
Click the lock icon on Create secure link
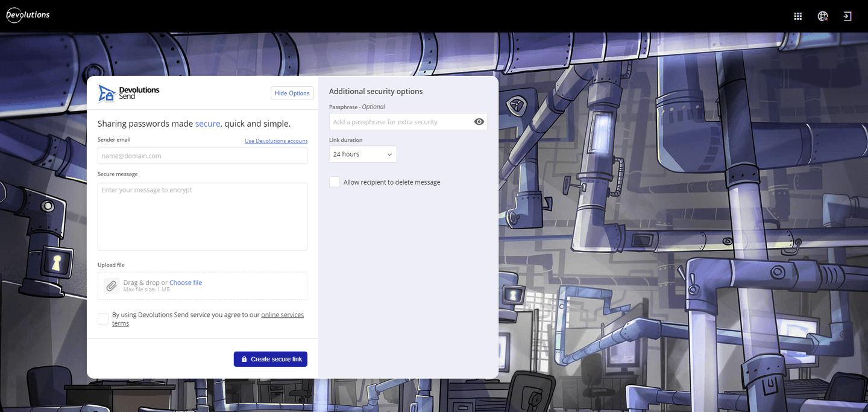(x=244, y=360)
